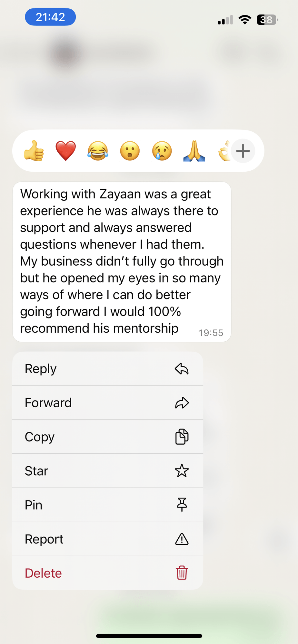This screenshot has width=298, height=644.
Task: Choose Forward from the context menu
Action: (108, 403)
